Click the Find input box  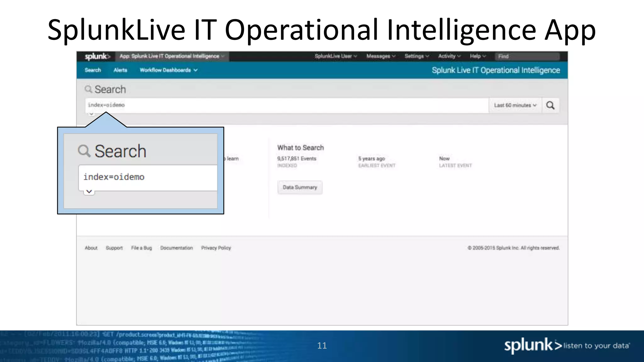[527, 56]
